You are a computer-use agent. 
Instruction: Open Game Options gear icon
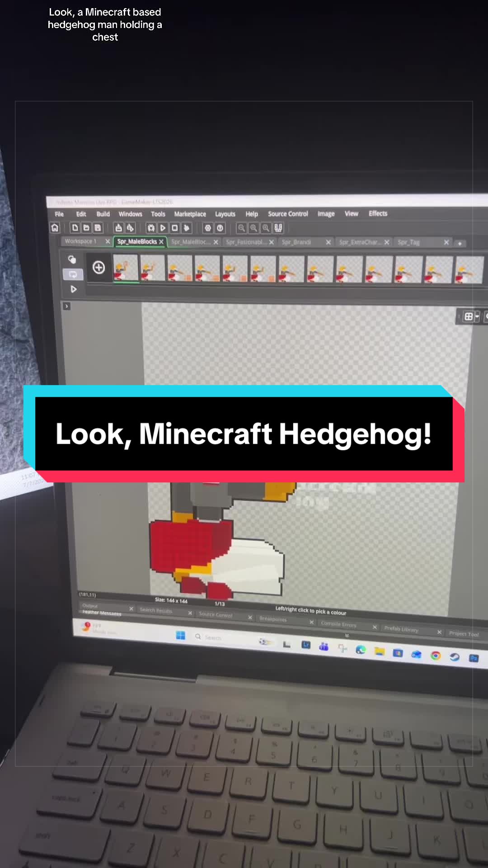pyautogui.click(x=208, y=228)
